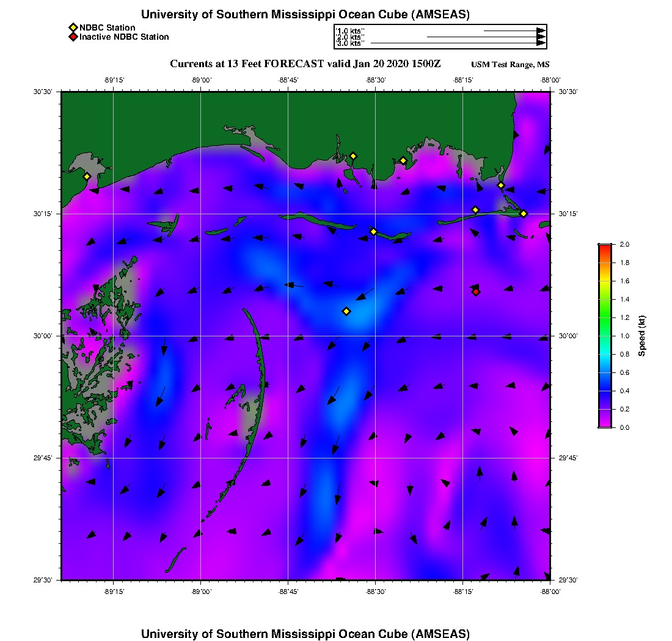Click the 1.0 tick label on the color bar
The width and height of the screenshot is (672, 641).
(x=624, y=336)
